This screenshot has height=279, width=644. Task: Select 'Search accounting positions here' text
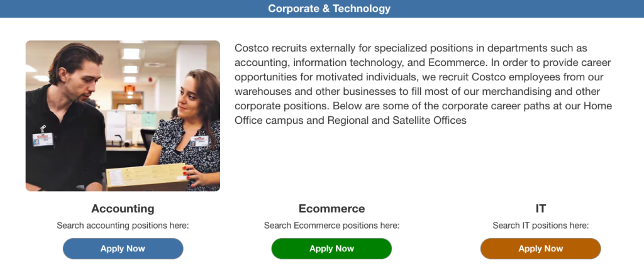tap(123, 226)
